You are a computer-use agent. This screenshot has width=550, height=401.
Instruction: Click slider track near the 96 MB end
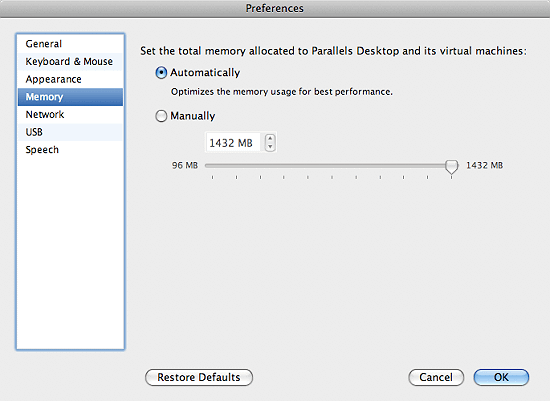(x=211, y=165)
